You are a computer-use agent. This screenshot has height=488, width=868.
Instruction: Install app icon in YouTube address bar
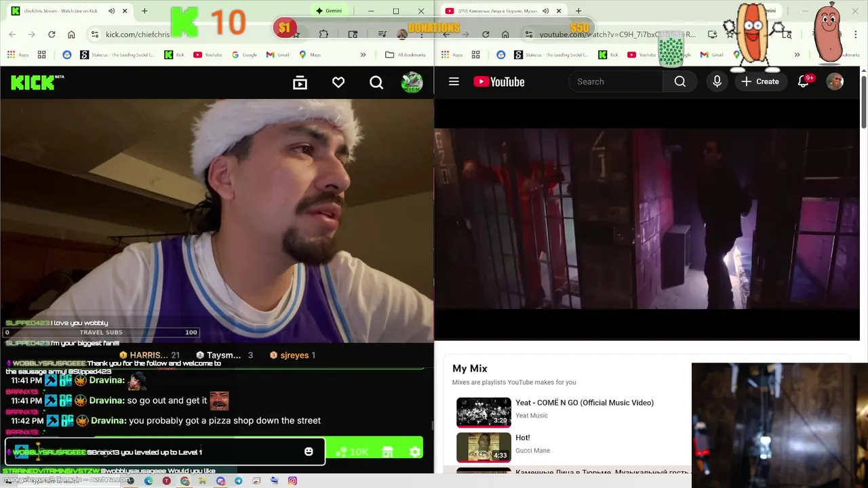point(712,35)
